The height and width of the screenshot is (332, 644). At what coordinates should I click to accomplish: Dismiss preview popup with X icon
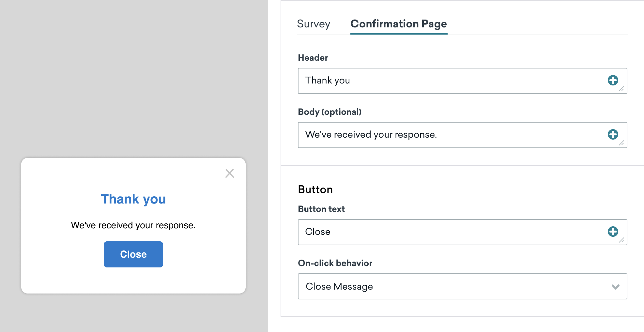coord(230,173)
